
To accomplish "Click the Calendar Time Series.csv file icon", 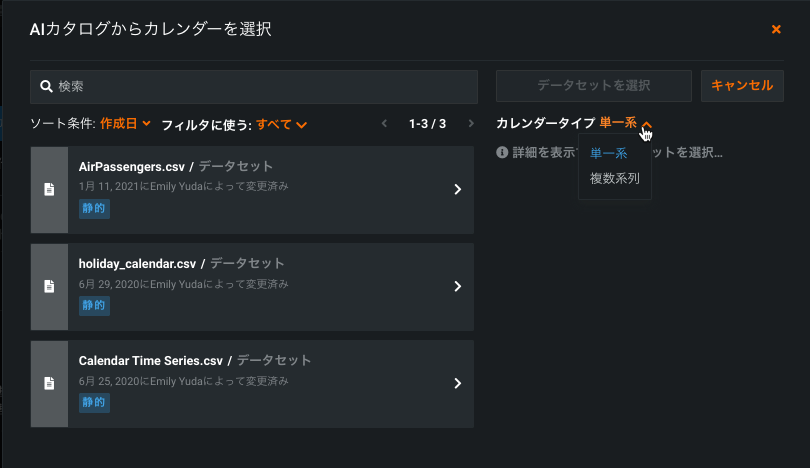I will point(49,383).
